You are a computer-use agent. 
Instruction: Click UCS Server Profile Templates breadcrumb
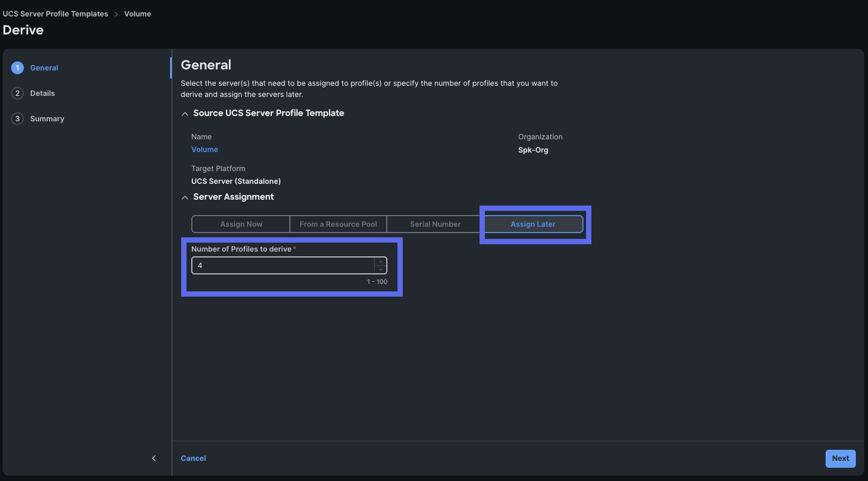click(x=55, y=14)
